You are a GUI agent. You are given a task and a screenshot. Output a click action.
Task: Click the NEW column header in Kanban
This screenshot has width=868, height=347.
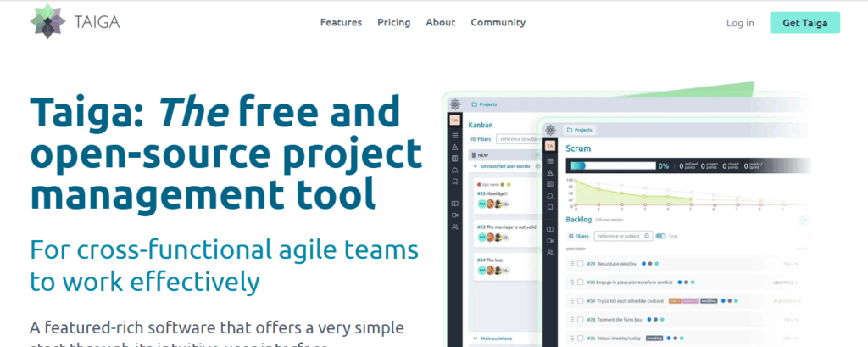(504, 156)
